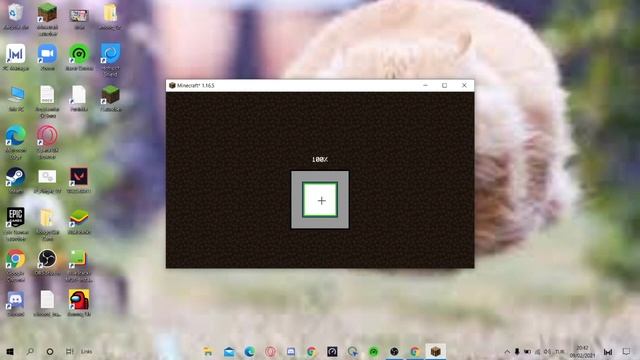The height and width of the screenshot is (360, 640).
Task: Launch Steam from the desktop
Action: pos(16,177)
